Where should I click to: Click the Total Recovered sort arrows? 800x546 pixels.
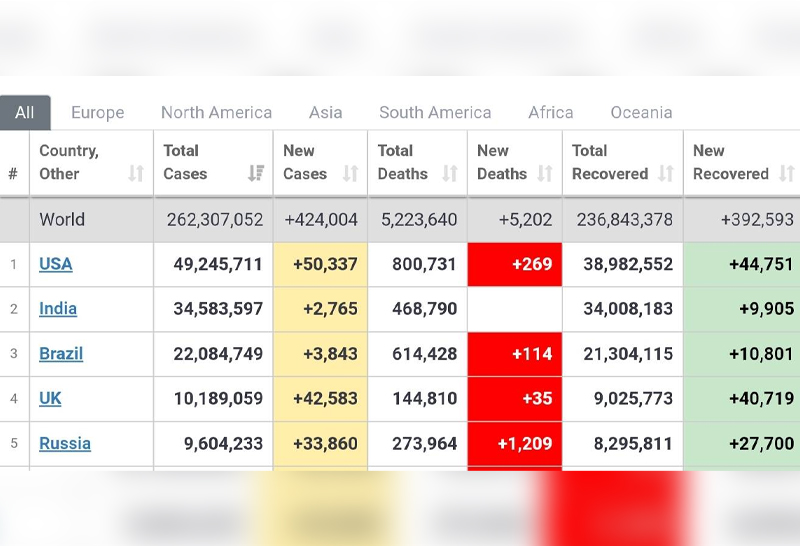pyautogui.click(x=666, y=174)
